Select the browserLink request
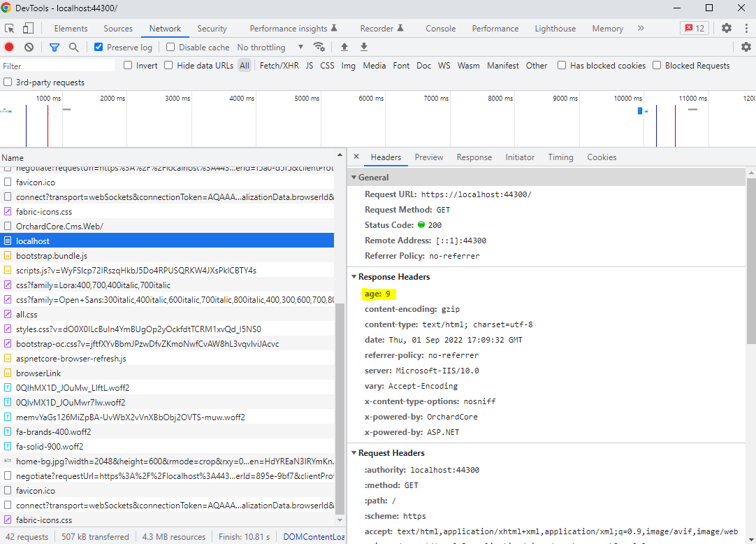This screenshot has height=544, width=756. click(x=167, y=373)
